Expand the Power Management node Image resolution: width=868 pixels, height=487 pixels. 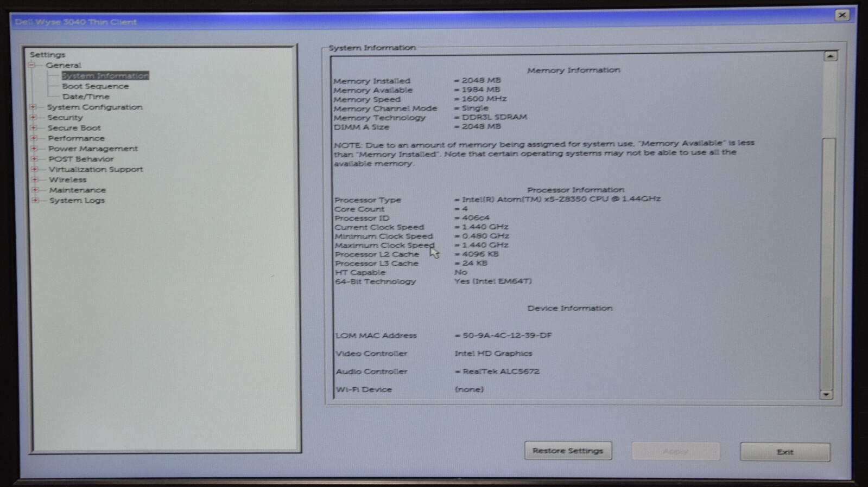34,149
